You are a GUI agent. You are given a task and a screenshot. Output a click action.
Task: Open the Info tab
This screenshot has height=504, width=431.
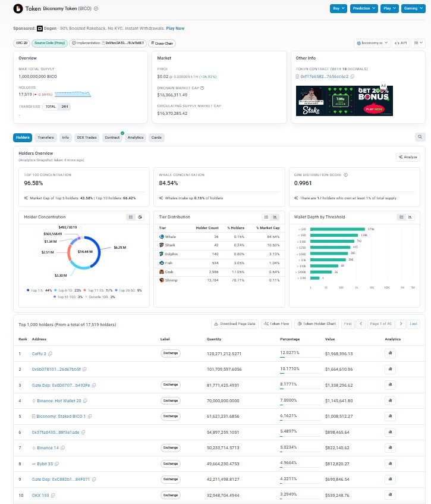65,137
